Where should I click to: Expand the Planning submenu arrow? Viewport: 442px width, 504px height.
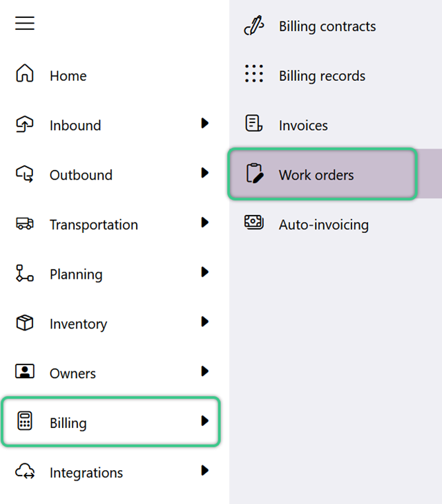tap(205, 272)
